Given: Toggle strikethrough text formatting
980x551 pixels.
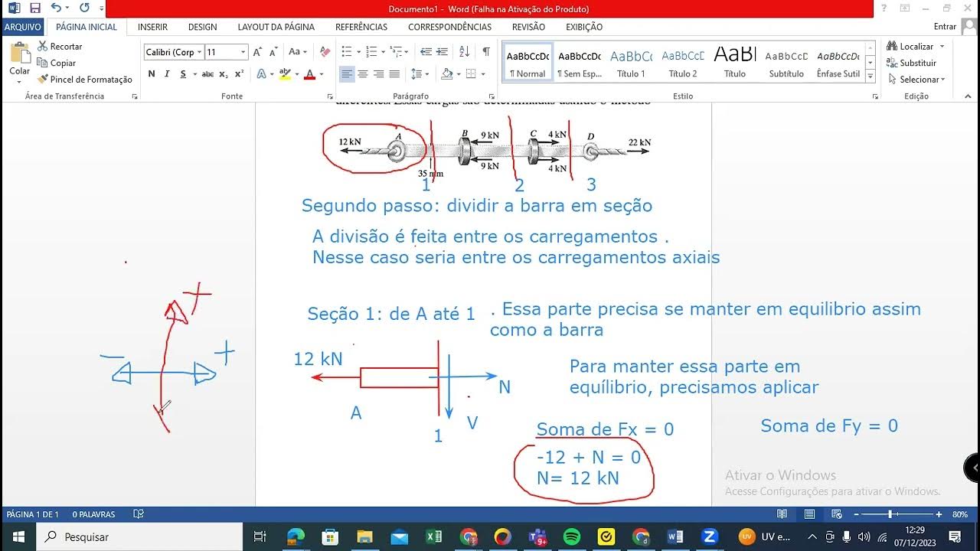Looking at the screenshot, I should 208,73.
